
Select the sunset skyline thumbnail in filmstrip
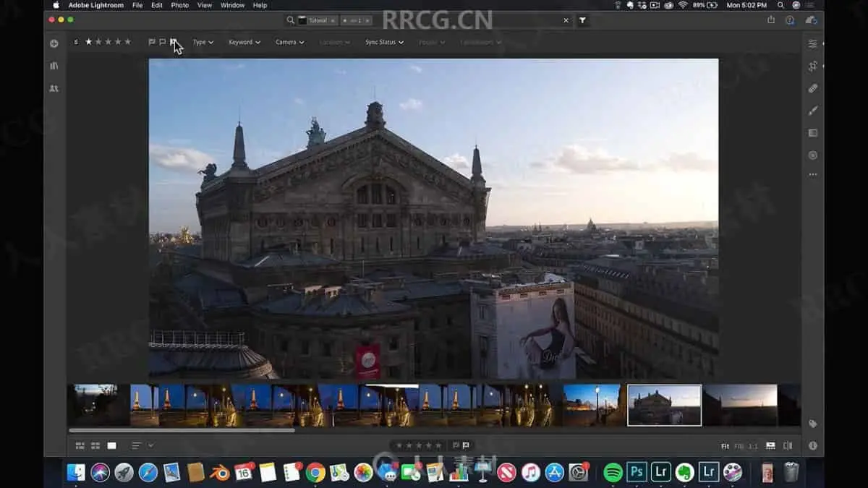click(x=740, y=405)
